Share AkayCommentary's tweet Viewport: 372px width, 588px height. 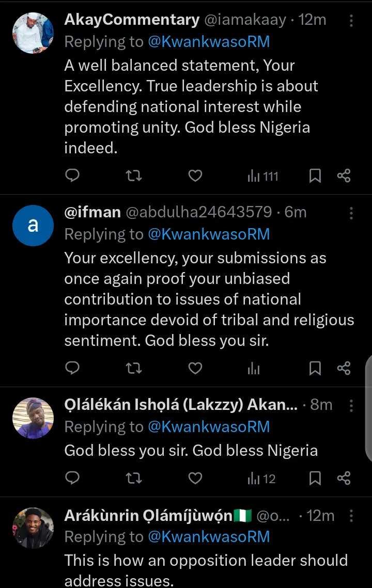click(x=344, y=176)
